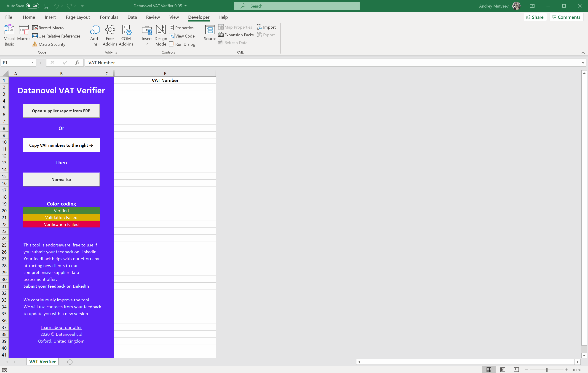
Task: Toggle Use Relative References
Action: point(56,36)
